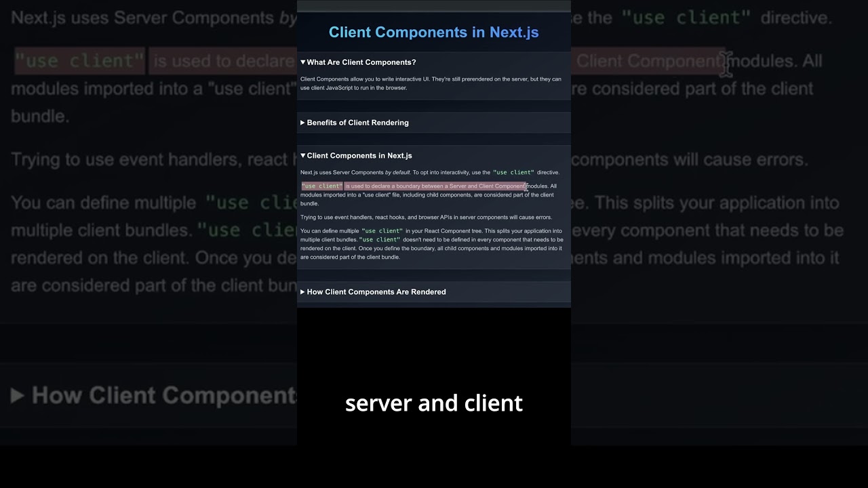The image size is (868, 488).
Task: Click "use client" code before 'doesn't need to be defined'
Action: coord(380,240)
